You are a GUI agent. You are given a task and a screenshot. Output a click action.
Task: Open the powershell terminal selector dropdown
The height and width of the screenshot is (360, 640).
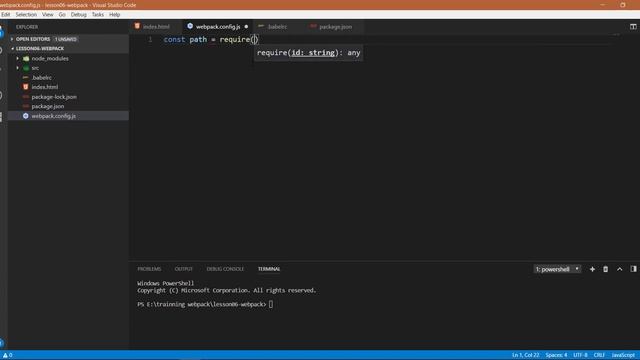coord(557,269)
